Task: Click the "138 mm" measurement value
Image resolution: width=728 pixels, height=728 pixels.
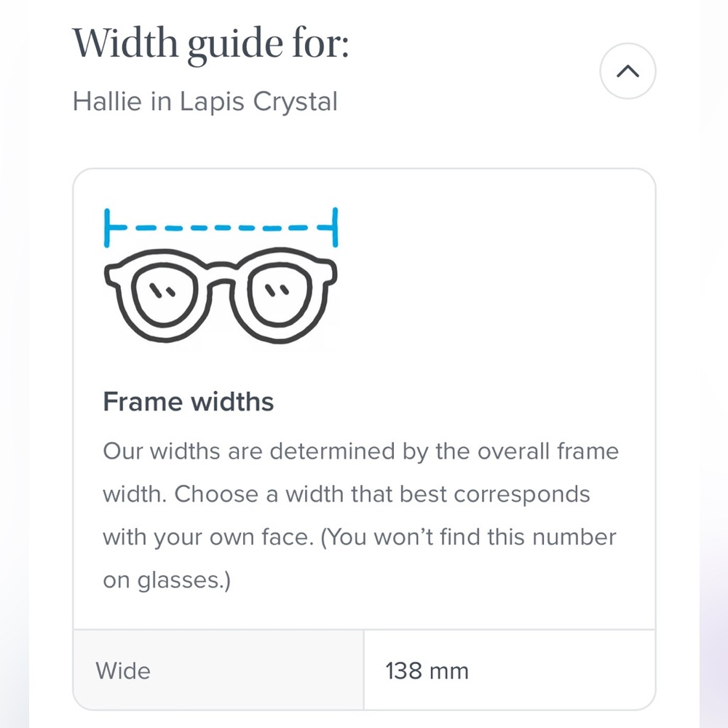Action: pos(427,670)
